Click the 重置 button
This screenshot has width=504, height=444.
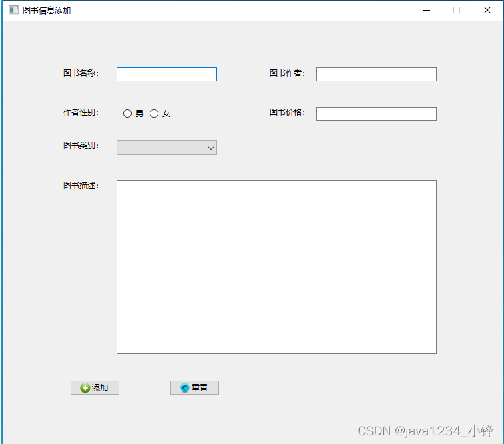click(195, 388)
